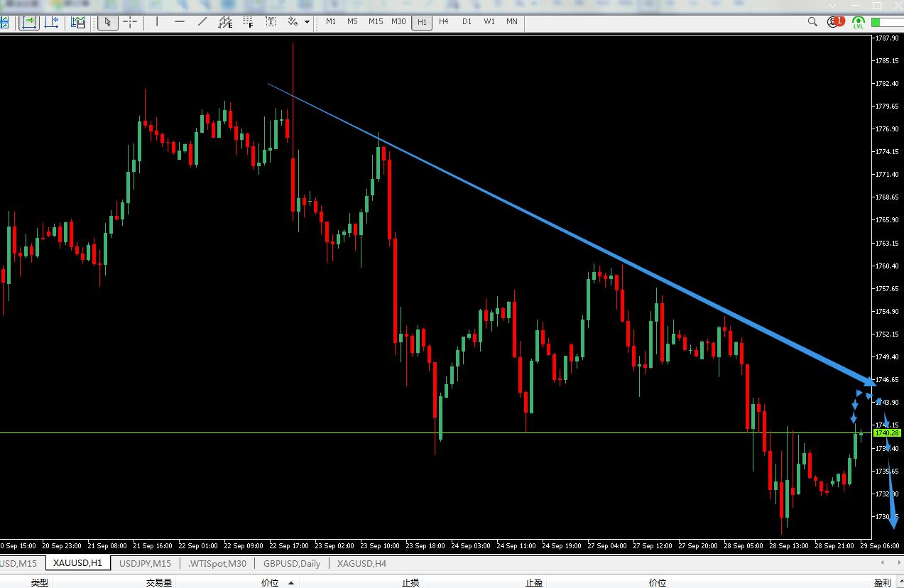
Task: Select the crosshair tool
Action: (130, 22)
